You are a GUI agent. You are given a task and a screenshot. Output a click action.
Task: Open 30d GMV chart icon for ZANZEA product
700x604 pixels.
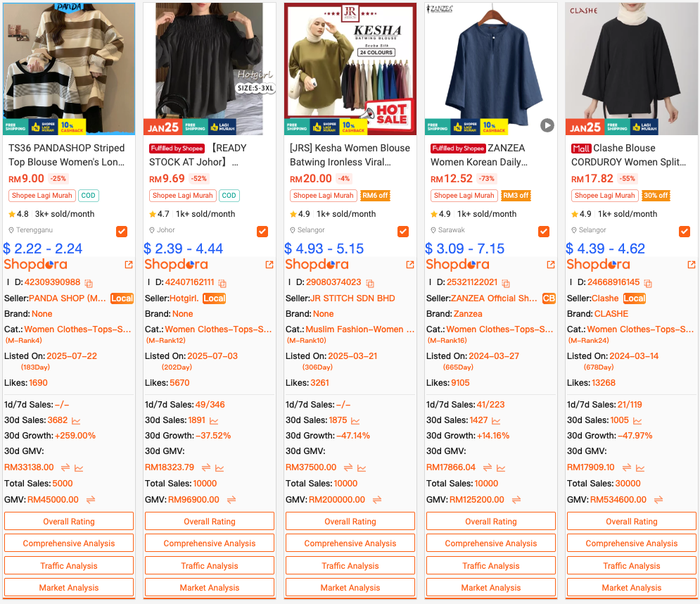pos(501,467)
